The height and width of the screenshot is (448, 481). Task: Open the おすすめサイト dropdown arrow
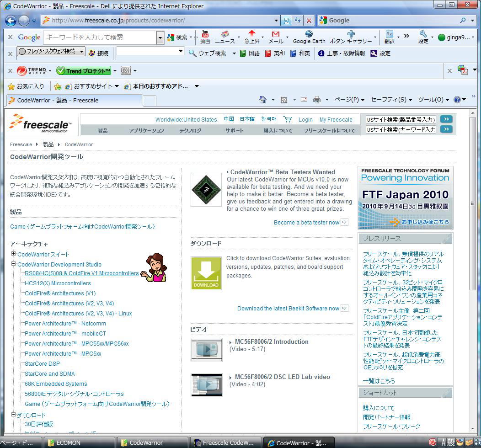(x=117, y=86)
